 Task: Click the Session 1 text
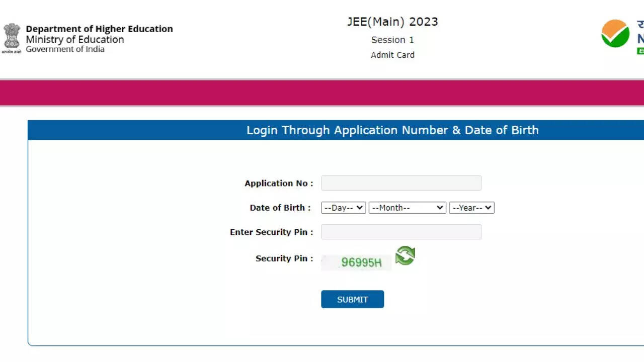coord(392,40)
